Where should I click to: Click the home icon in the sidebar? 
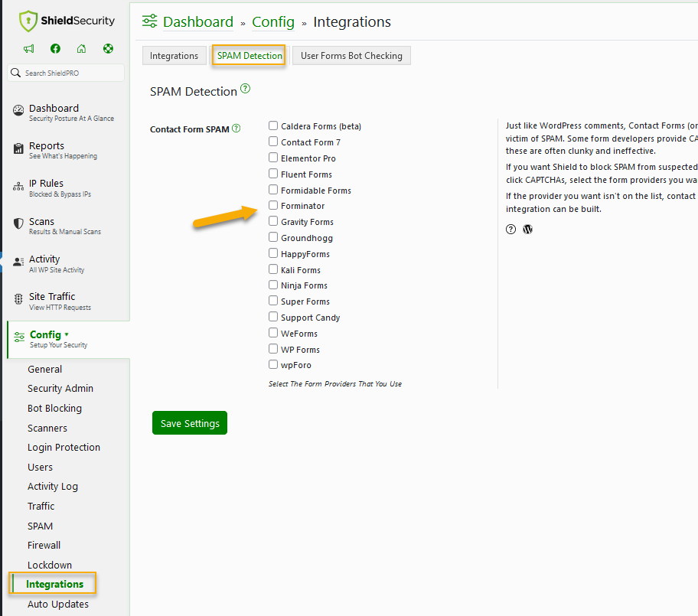[81, 48]
